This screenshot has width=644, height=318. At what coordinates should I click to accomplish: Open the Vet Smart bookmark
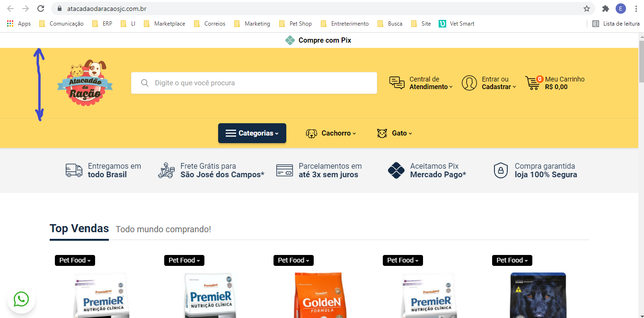[457, 24]
